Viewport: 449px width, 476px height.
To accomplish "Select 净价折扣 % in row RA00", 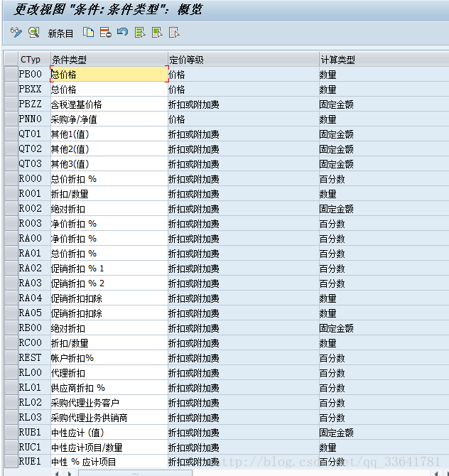I will pos(109,238).
